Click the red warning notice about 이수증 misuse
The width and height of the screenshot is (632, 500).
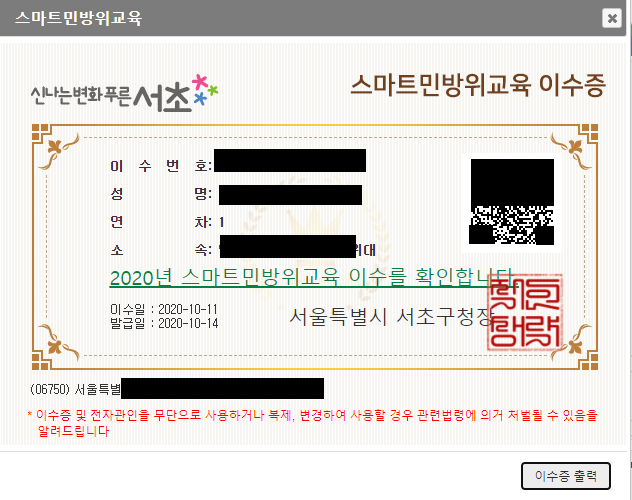point(312,423)
